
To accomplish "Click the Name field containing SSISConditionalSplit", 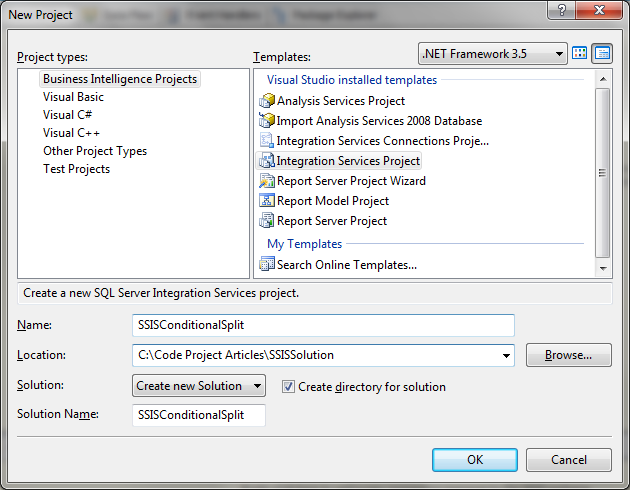I will 323,325.
